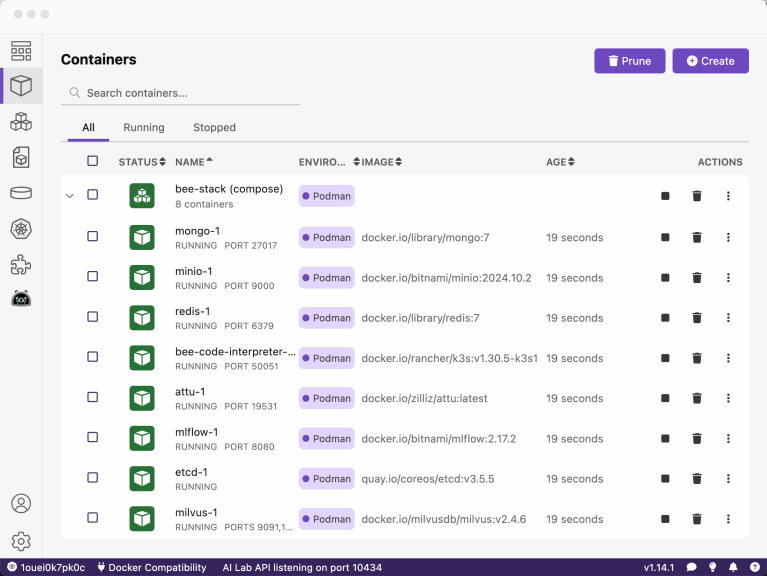Stop the bee-stack compose group
Image resolution: width=767 pixels, height=576 pixels.
coord(665,196)
